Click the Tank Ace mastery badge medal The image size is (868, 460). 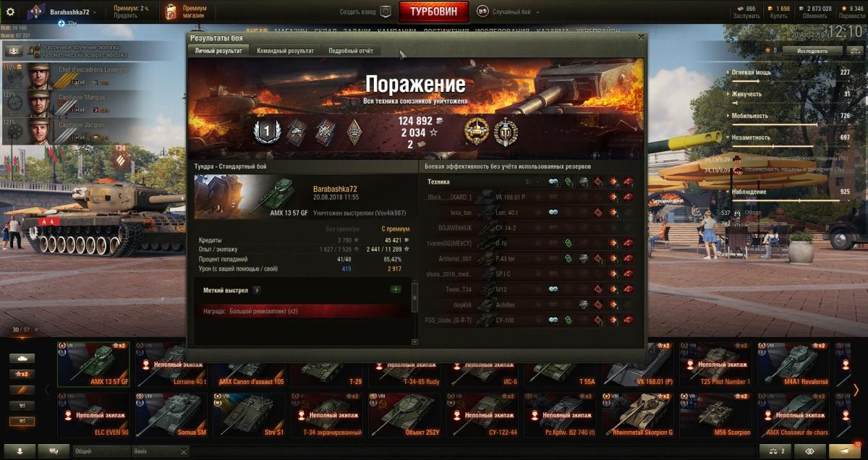click(x=477, y=131)
